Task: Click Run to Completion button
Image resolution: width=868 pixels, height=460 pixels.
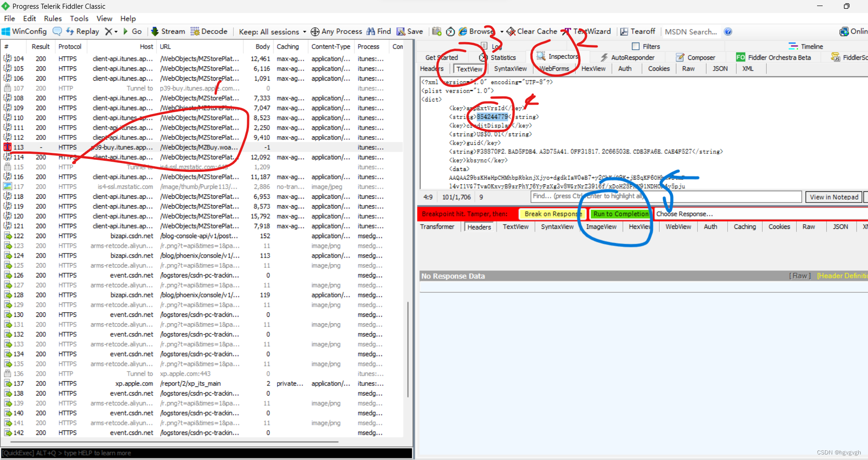Action: (620, 214)
